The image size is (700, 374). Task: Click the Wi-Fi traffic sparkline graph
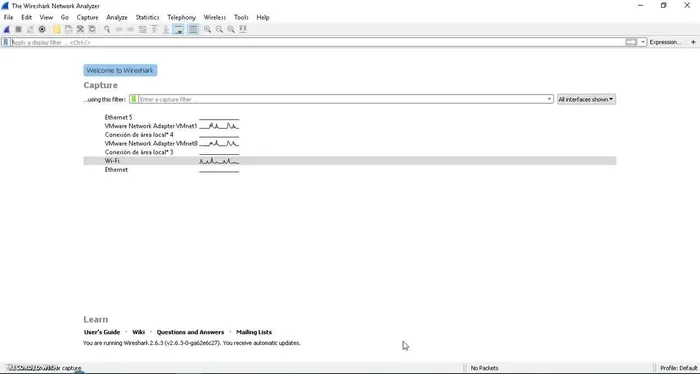pyautogui.click(x=219, y=161)
